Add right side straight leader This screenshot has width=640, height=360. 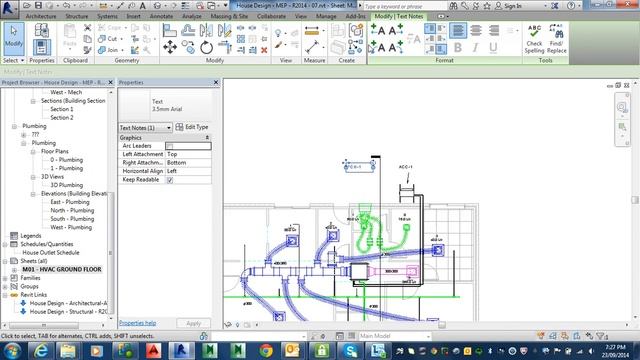pos(396,30)
